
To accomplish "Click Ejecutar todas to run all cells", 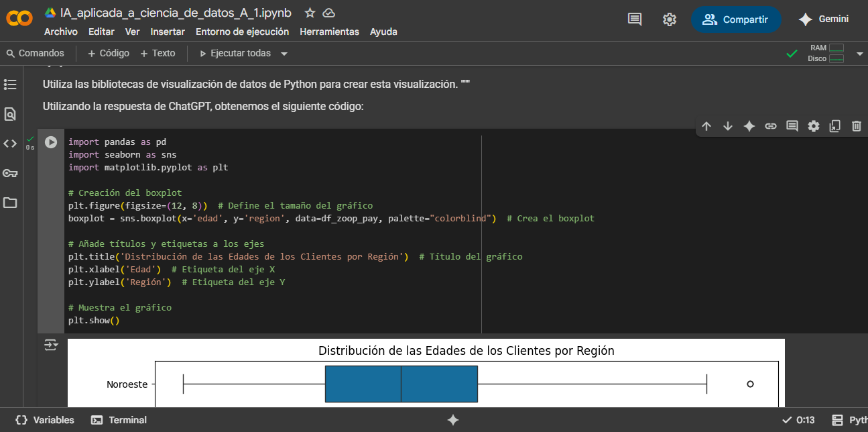I will [235, 53].
